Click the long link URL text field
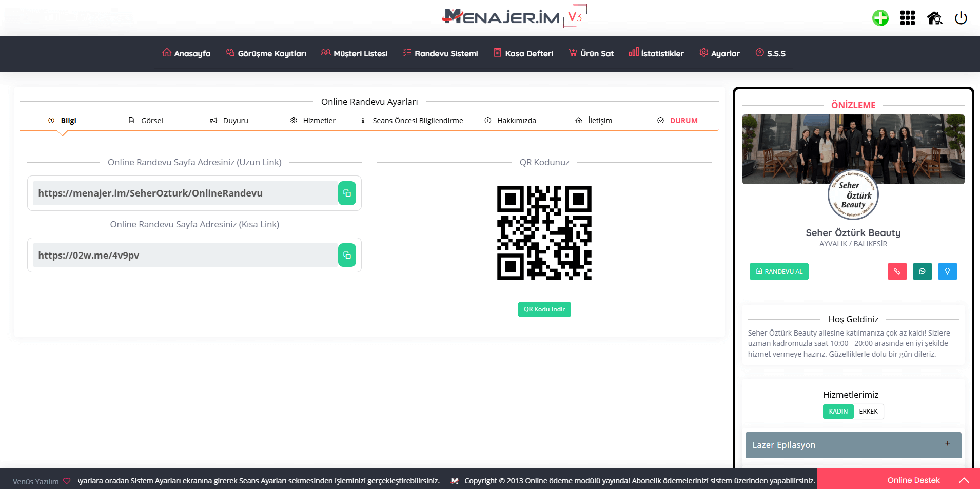Screen dimensions: 980x489 click(185, 193)
